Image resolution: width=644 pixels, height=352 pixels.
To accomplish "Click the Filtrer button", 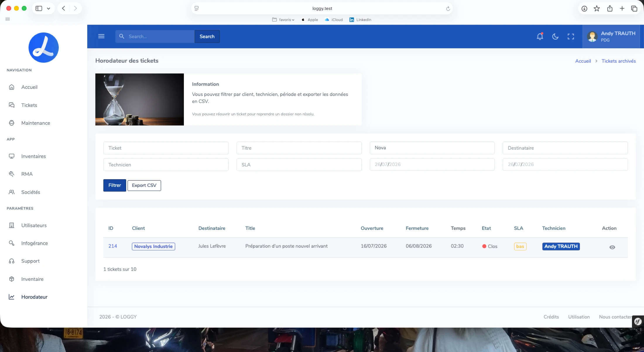I will (114, 185).
